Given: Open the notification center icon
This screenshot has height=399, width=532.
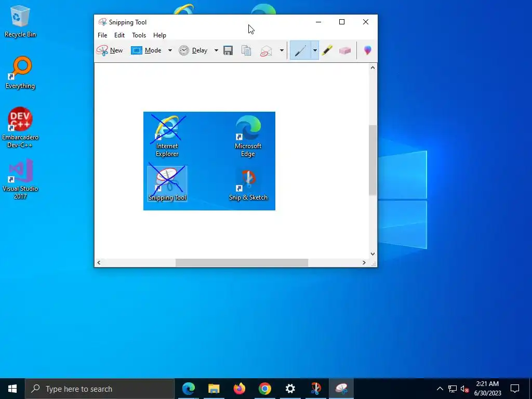Looking at the screenshot, I should pos(515,389).
